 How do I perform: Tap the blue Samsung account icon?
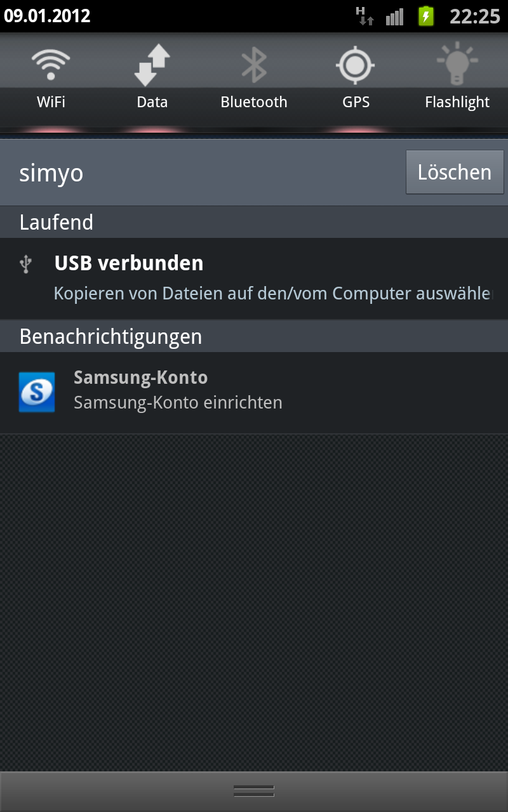[37, 392]
